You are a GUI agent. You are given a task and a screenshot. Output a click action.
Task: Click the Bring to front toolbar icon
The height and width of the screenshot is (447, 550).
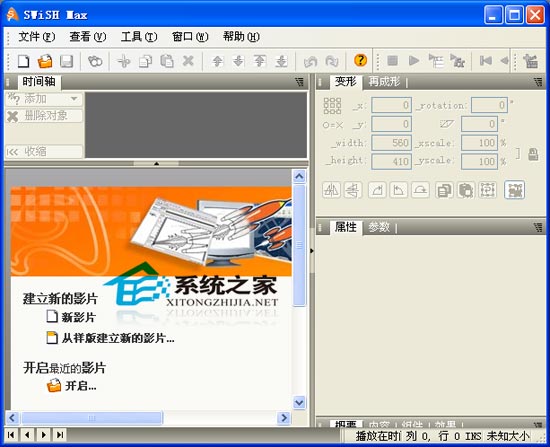(x=260, y=61)
